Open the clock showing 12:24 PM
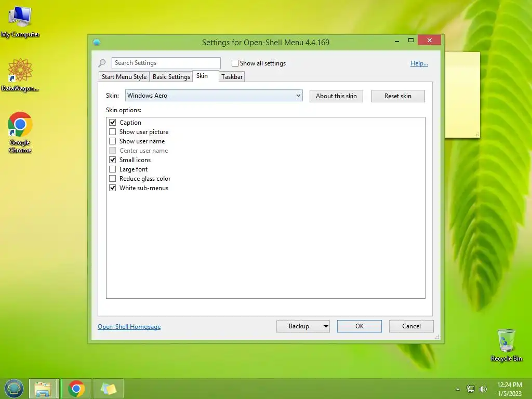Image resolution: width=532 pixels, height=399 pixels. (x=510, y=389)
